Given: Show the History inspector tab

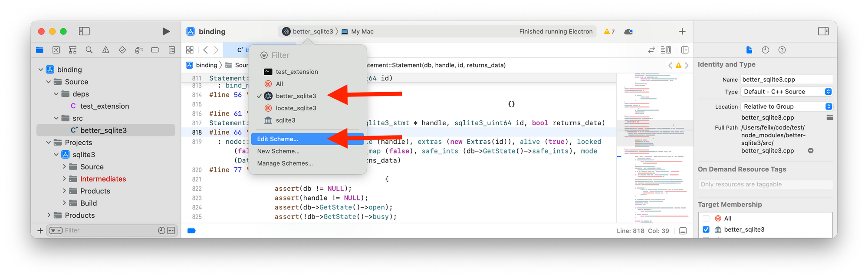Looking at the screenshot, I should [766, 50].
